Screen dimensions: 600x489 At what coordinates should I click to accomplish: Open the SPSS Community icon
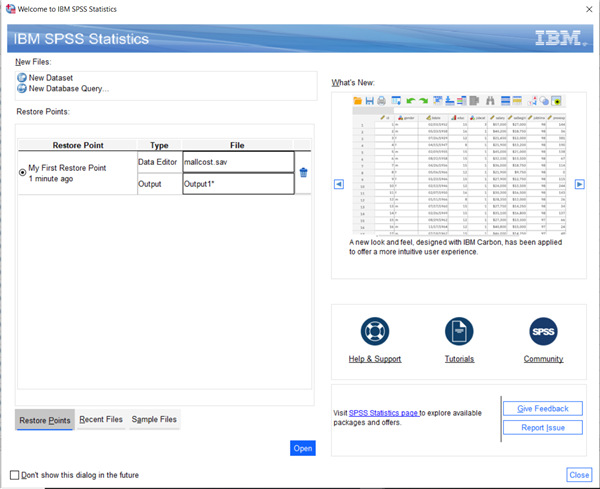(543, 332)
